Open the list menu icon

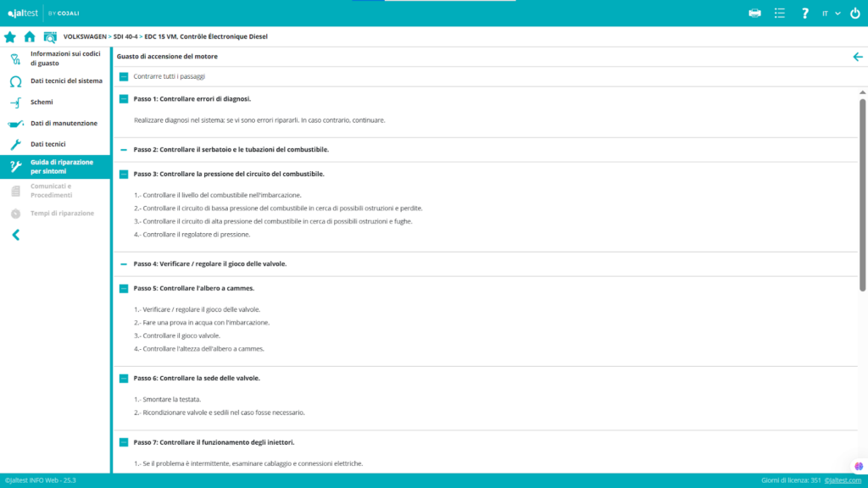click(780, 13)
